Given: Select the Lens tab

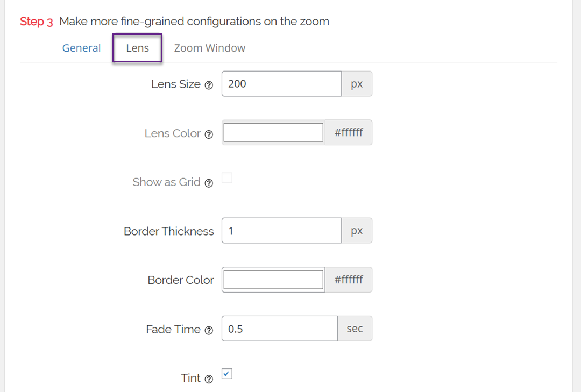Looking at the screenshot, I should coord(137,48).
